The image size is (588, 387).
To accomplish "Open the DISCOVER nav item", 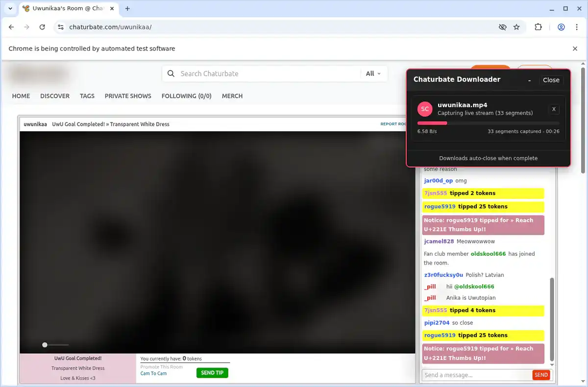I will (x=55, y=96).
